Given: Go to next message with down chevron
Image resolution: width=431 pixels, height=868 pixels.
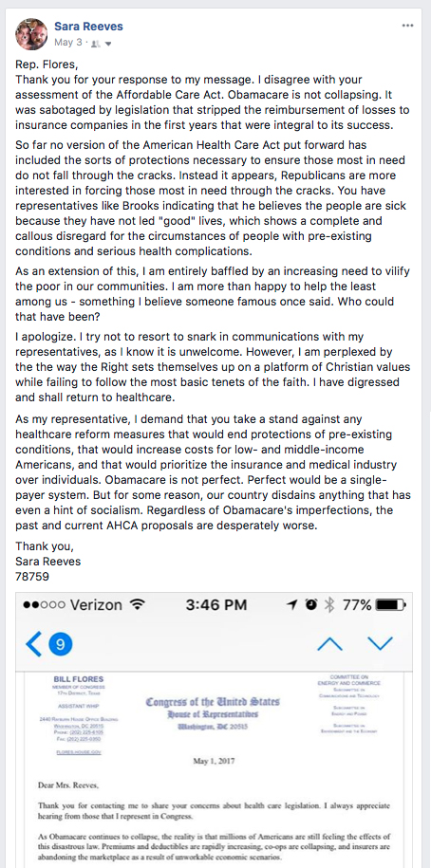Looking at the screenshot, I should 380,643.
